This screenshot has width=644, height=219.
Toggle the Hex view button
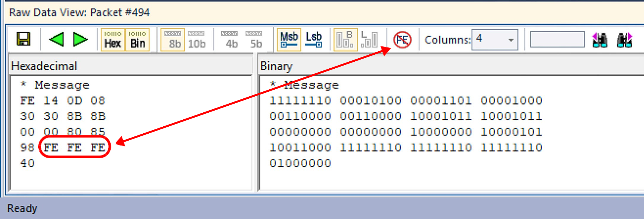[x=113, y=40]
